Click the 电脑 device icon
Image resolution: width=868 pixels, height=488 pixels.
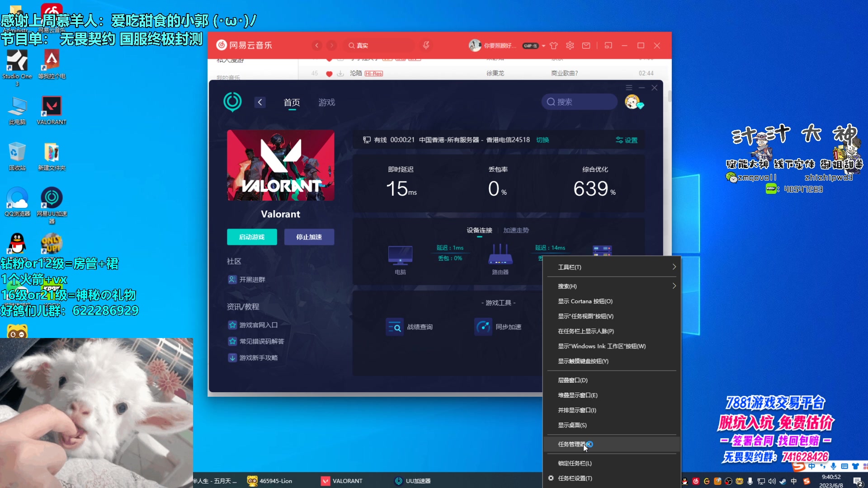[x=400, y=256]
